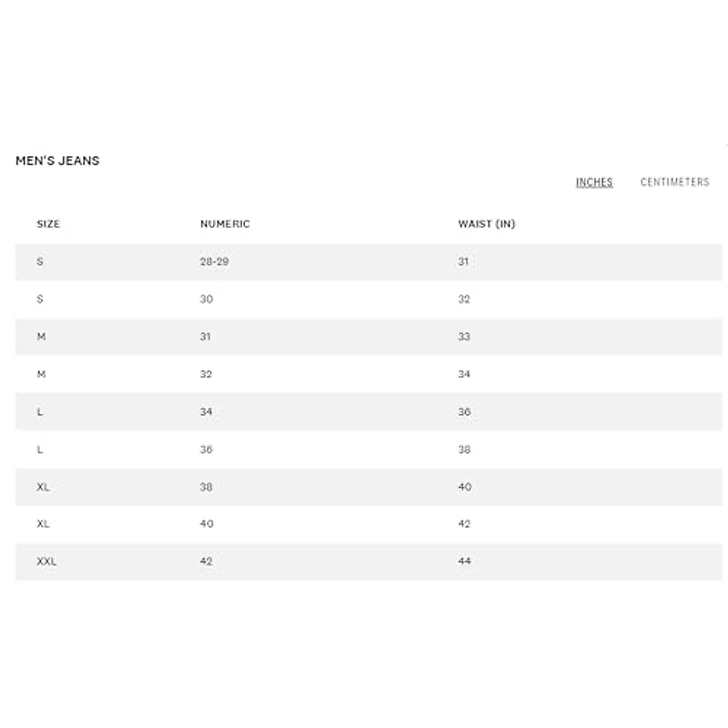
Task: Switch to the Centimeters unit tab
Action: [x=675, y=182]
